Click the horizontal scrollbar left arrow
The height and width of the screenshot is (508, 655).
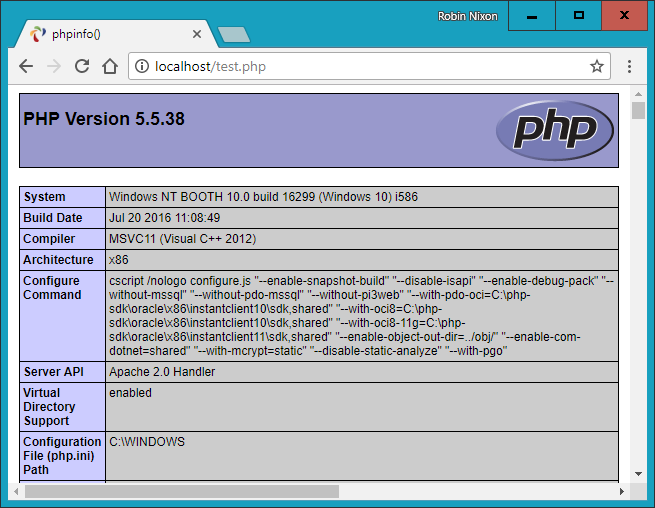click(x=16, y=491)
